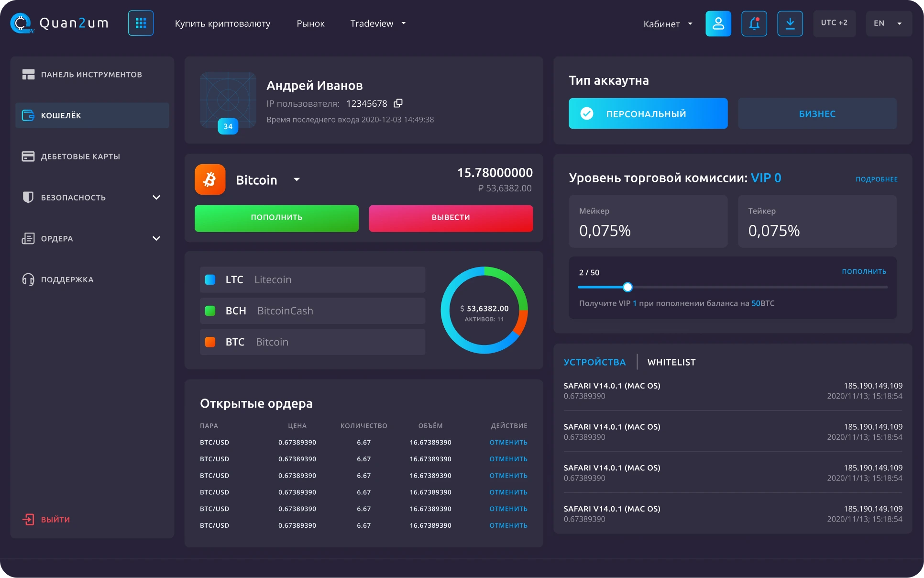Select БИЗНЕС account type
Viewport: 924px width, 578px height.
click(817, 113)
